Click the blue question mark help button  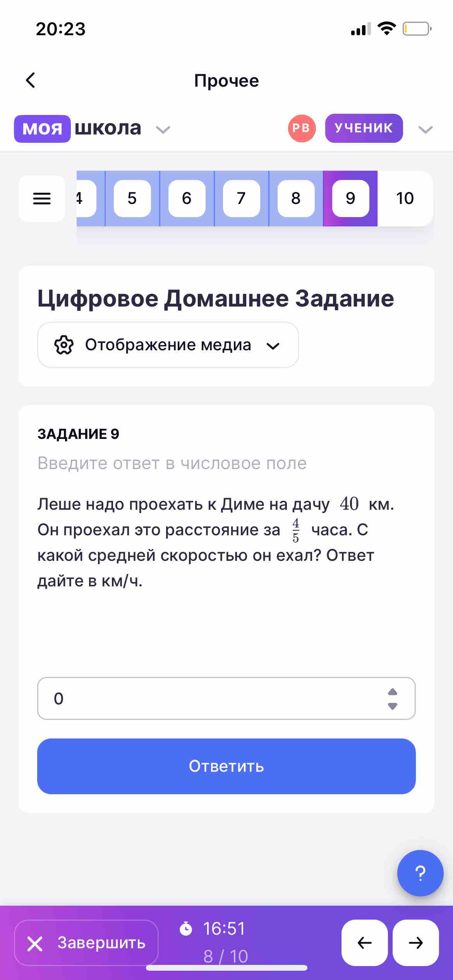(420, 873)
